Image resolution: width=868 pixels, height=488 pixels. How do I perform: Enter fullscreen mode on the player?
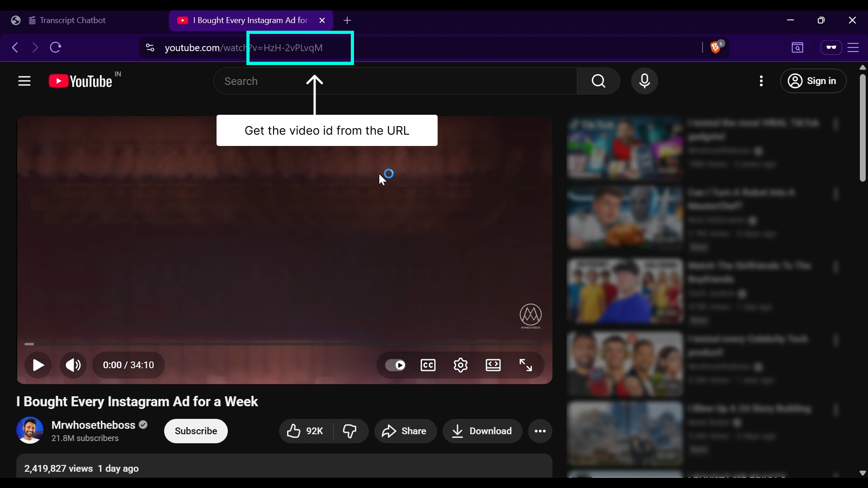click(526, 365)
